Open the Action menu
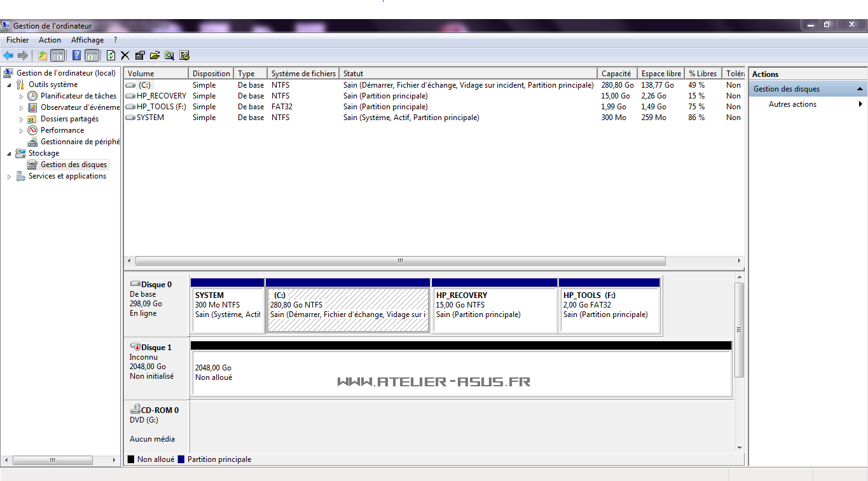 50,40
